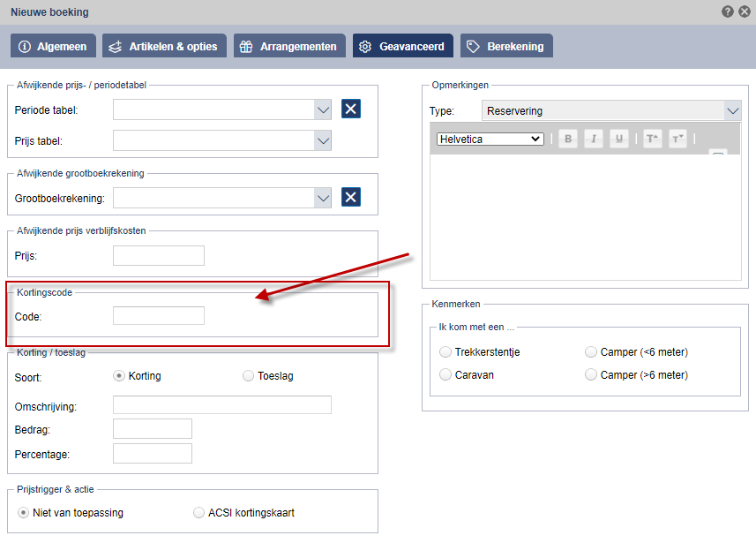The height and width of the screenshot is (543, 756).
Task: Select the Geavanceerd tab
Action: coord(403,46)
